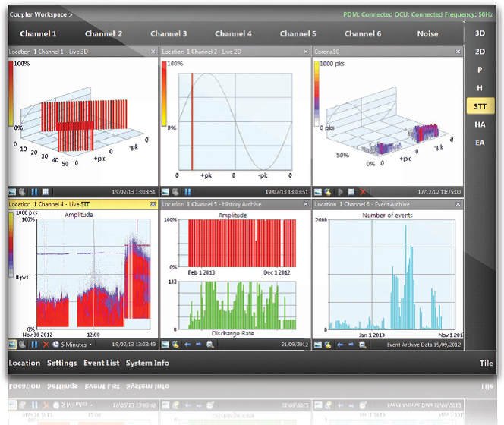Image resolution: width=504 pixels, height=425 pixels.
Task: Click the green Discharge Rate bar chart
Action: (238, 305)
